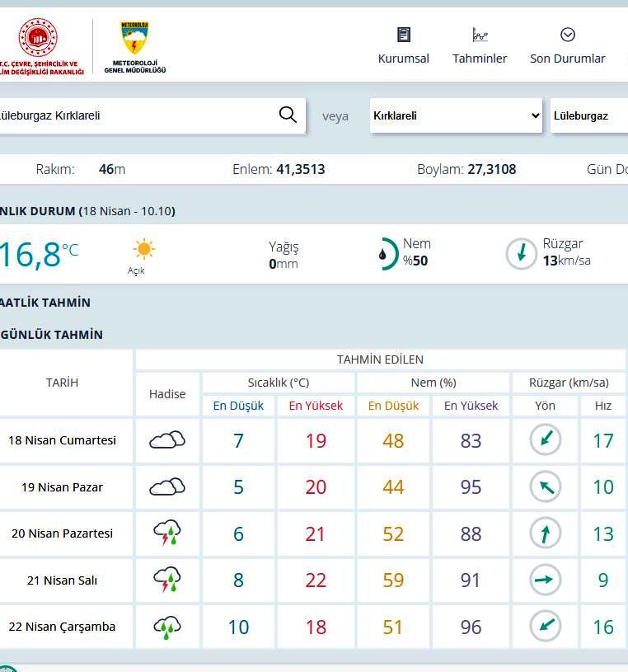Open the Kırklareli province dropdown
This screenshot has width=628, height=672.
[456, 116]
